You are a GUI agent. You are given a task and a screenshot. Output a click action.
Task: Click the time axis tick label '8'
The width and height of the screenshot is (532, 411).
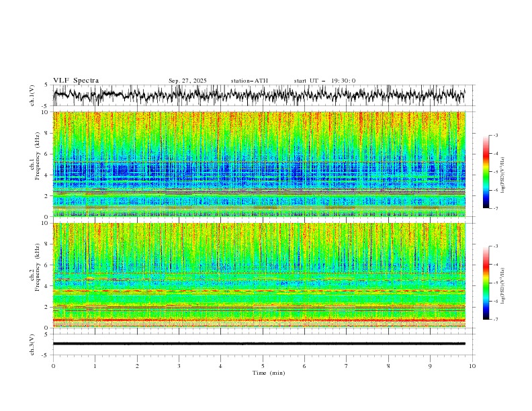[388, 366]
